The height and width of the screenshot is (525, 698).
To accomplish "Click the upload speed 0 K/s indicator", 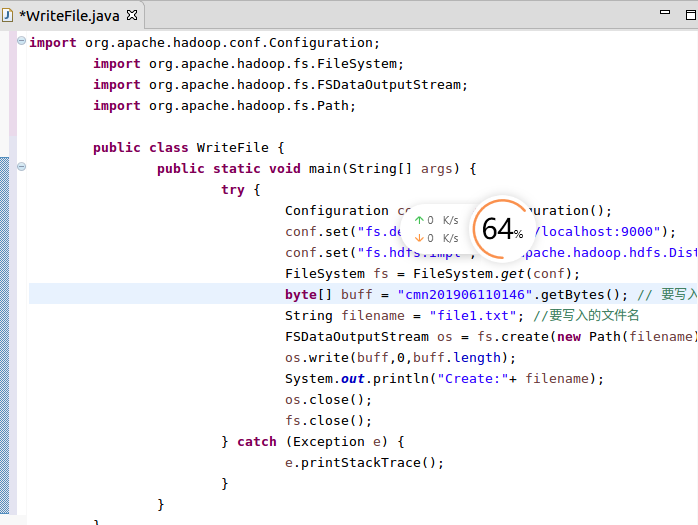I will 436,220.
